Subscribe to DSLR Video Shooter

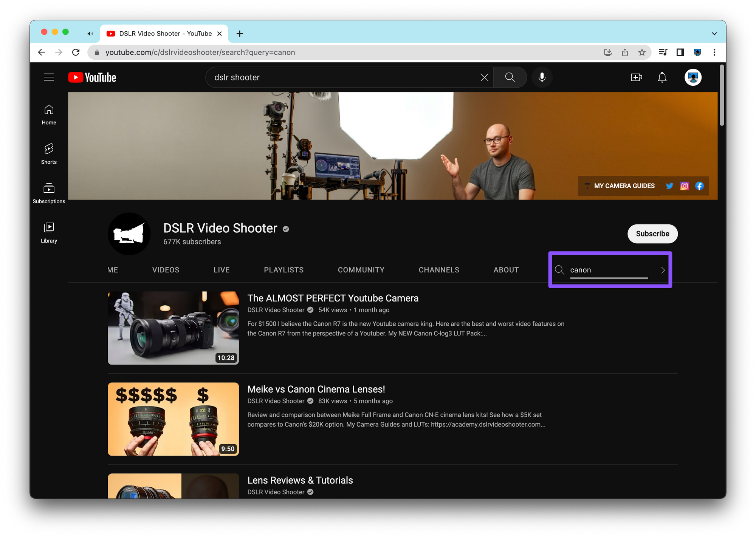pos(652,234)
